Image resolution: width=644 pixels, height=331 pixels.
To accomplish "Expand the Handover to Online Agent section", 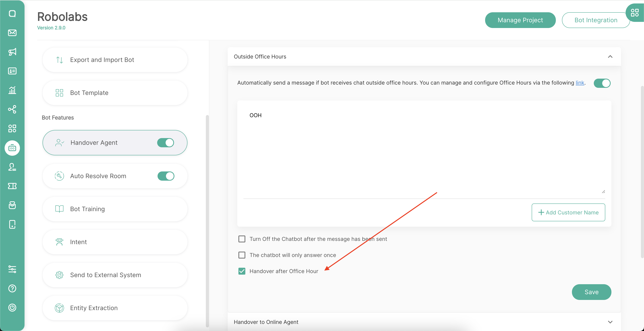I will coord(610,322).
